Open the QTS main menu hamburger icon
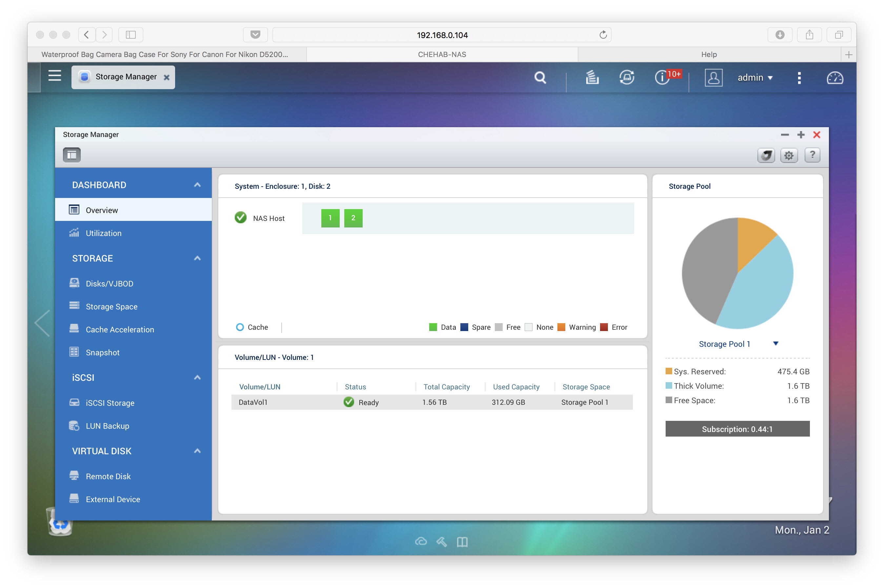 point(55,76)
